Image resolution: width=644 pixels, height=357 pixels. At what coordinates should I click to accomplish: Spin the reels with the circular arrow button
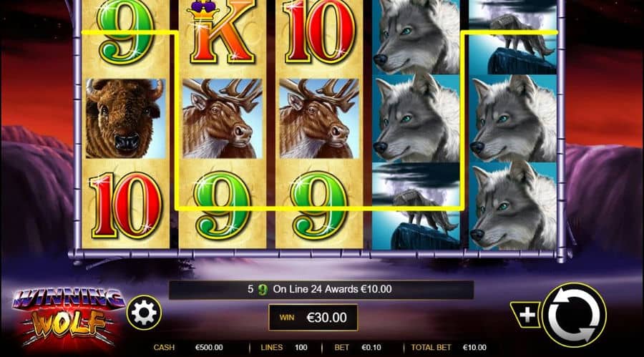[x=574, y=315]
